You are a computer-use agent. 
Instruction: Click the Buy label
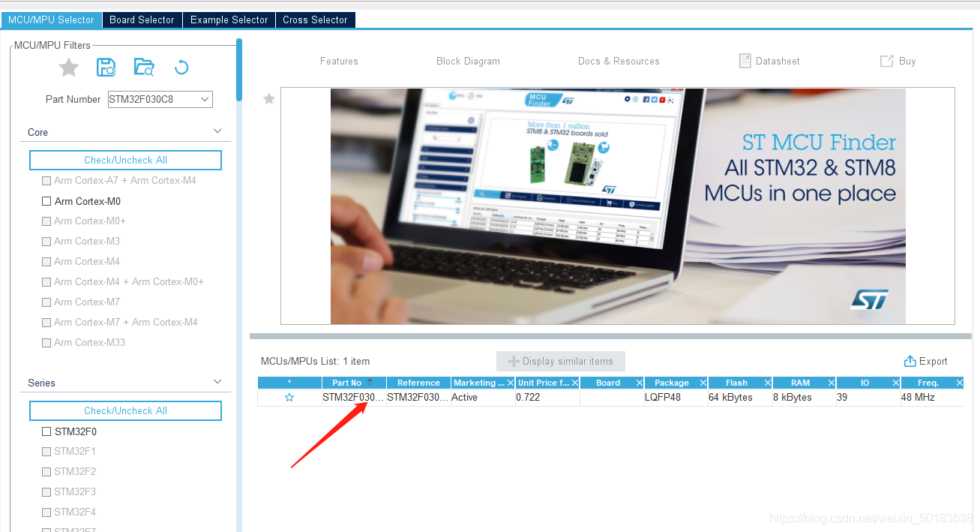click(x=907, y=62)
